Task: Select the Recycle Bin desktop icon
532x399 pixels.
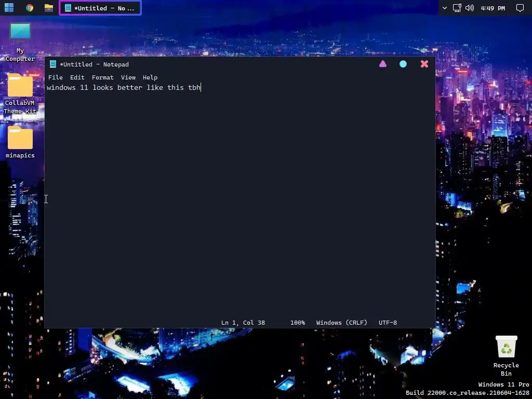Action: (506, 356)
